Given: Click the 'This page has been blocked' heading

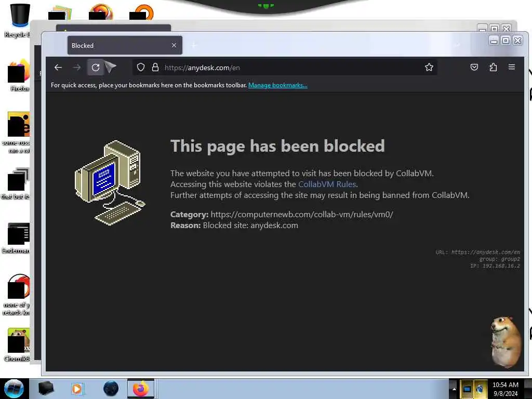Looking at the screenshot, I should [277, 146].
